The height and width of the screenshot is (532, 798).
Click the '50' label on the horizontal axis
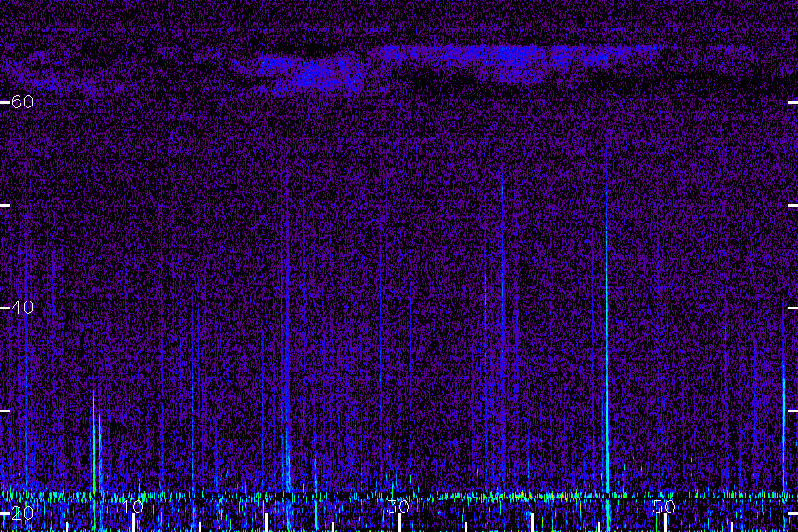pyautogui.click(x=664, y=506)
